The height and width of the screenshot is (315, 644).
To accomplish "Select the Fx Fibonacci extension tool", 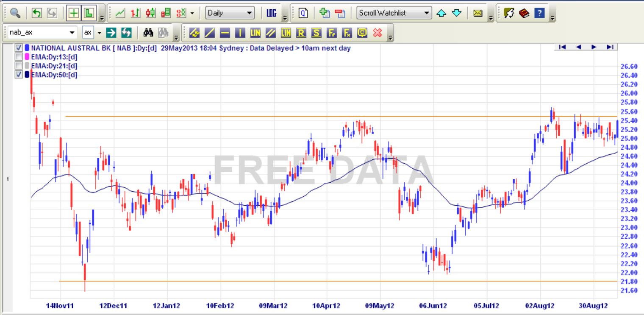I will pos(347,32).
